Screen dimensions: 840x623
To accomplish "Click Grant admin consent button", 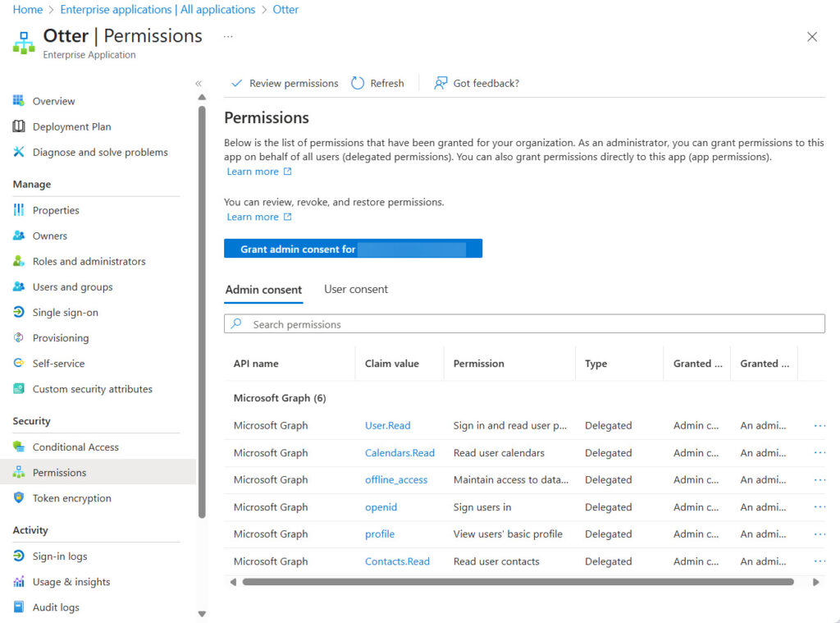I will pos(353,249).
